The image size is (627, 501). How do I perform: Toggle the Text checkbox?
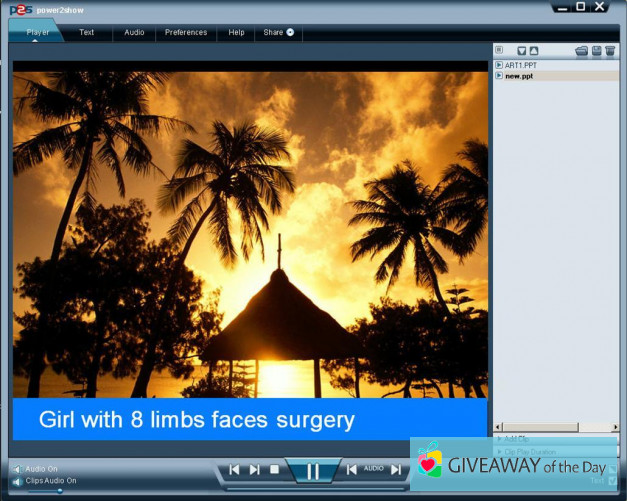[x=612, y=481]
